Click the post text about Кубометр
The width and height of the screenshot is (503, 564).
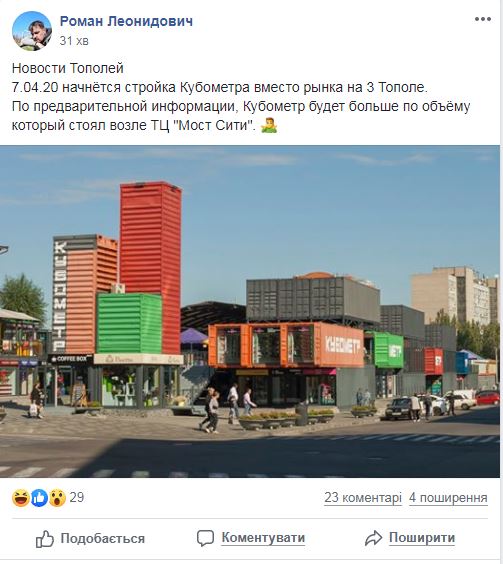point(241,97)
